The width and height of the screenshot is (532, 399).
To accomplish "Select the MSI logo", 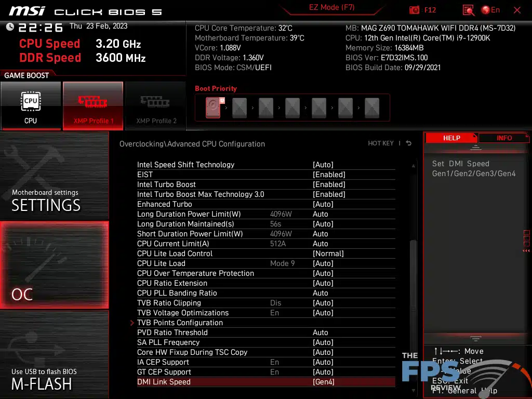I will click(x=27, y=11).
